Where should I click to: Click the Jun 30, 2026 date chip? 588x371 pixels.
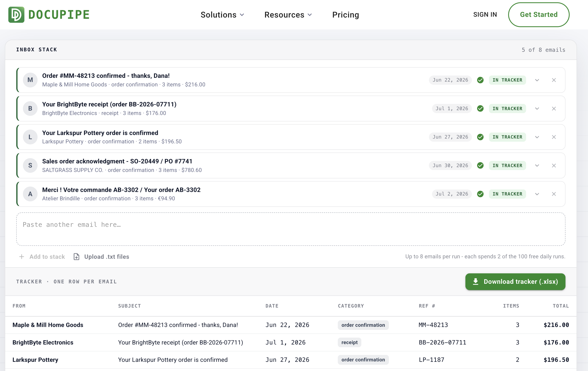(x=450, y=165)
